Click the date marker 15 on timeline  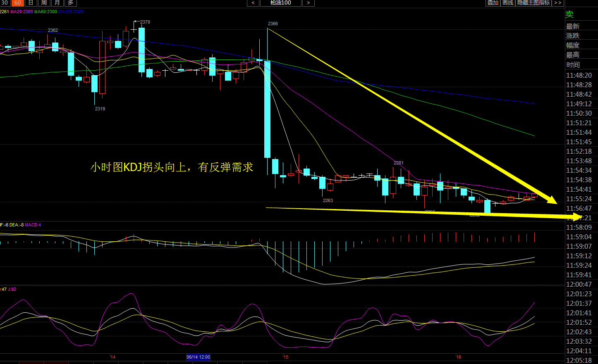point(286,357)
